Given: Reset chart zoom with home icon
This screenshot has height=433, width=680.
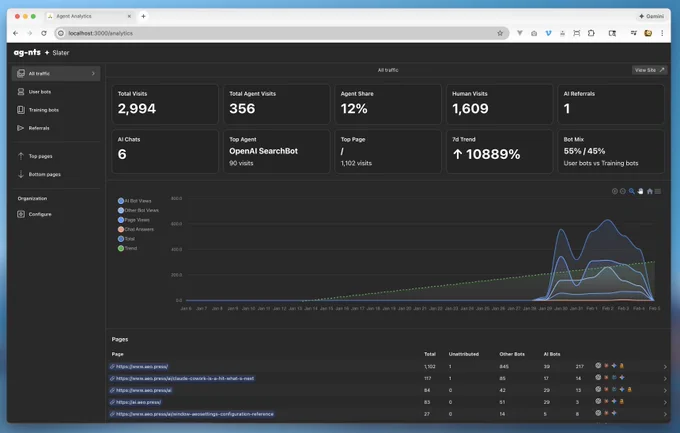Looking at the screenshot, I should pos(650,191).
